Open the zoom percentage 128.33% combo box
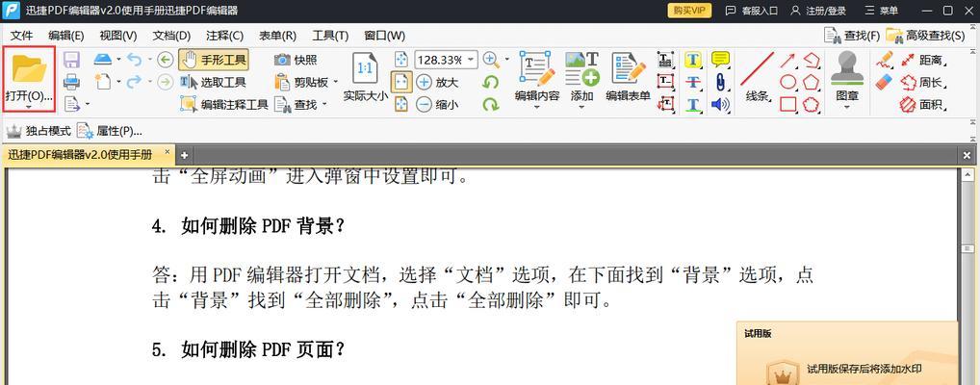980x385 pixels. 446,60
